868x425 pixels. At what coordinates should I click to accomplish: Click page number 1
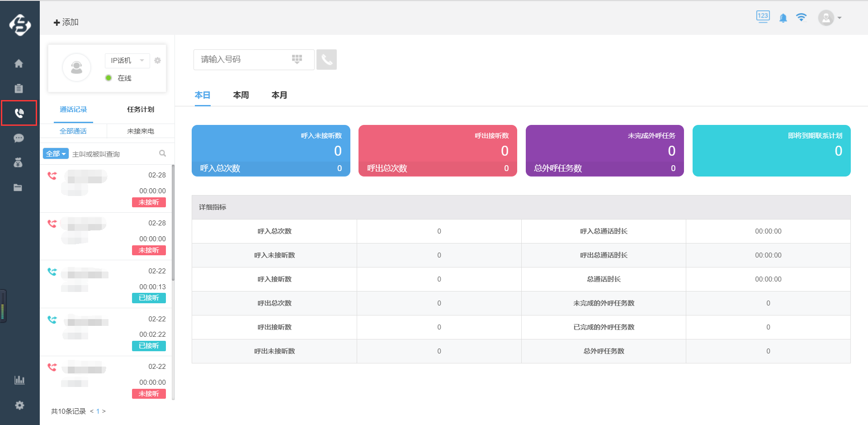pos(98,411)
